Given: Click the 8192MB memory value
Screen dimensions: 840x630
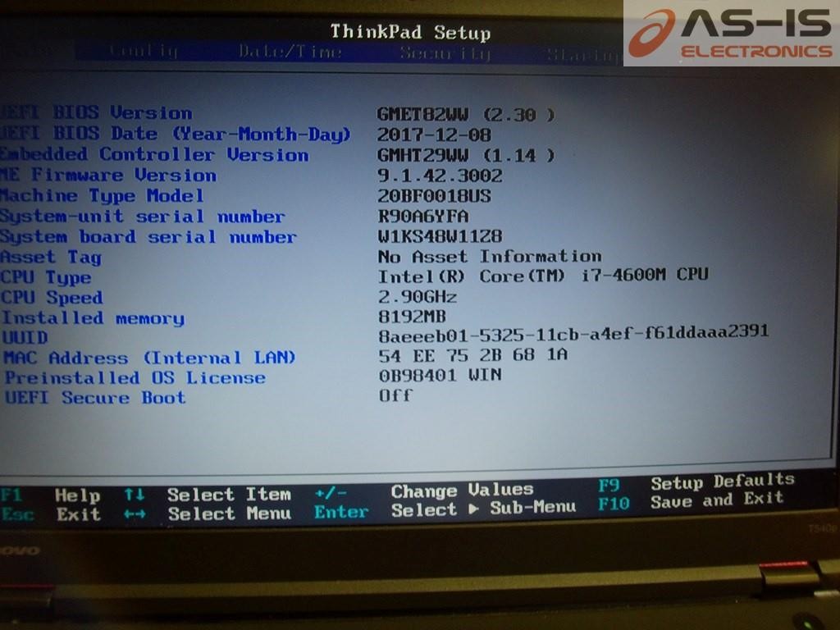Looking at the screenshot, I should 412,316.
